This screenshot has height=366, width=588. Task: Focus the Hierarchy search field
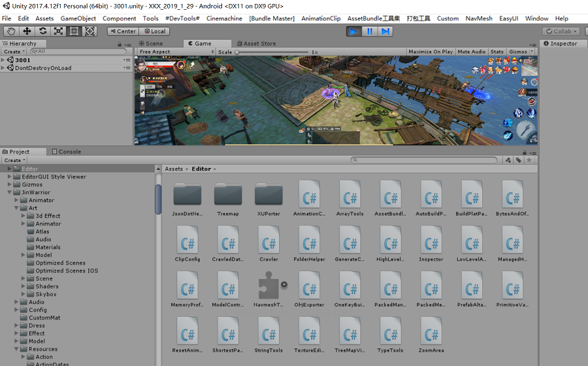pos(79,52)
